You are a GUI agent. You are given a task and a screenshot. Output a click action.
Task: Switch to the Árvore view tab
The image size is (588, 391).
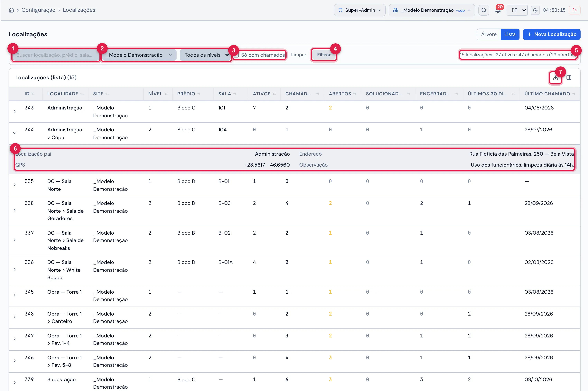tap(489, 34)
